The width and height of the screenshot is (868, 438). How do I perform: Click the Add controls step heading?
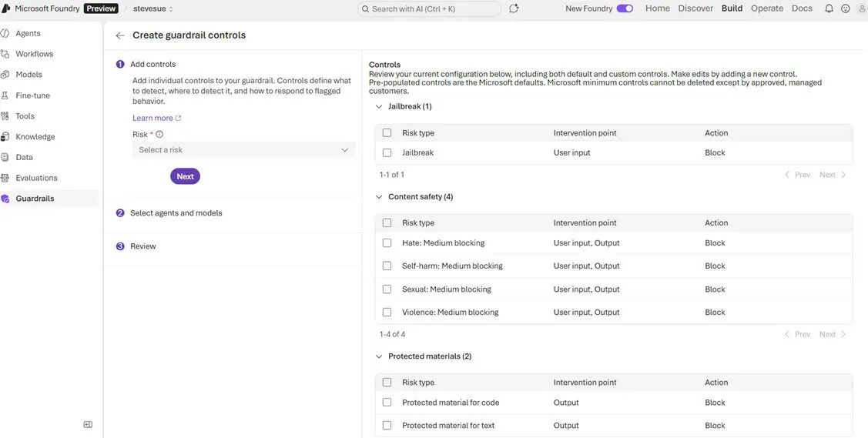coord(152,64)
